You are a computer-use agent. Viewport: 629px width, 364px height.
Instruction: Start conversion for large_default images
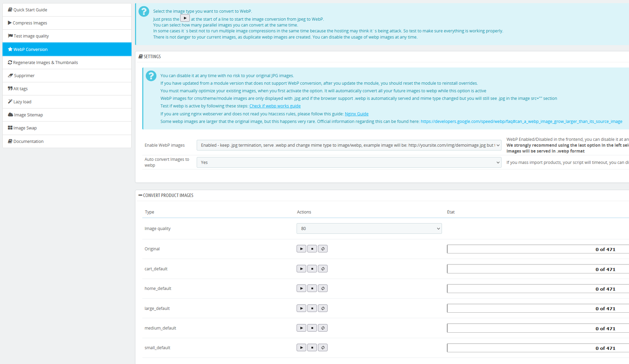tap(301, 308)
